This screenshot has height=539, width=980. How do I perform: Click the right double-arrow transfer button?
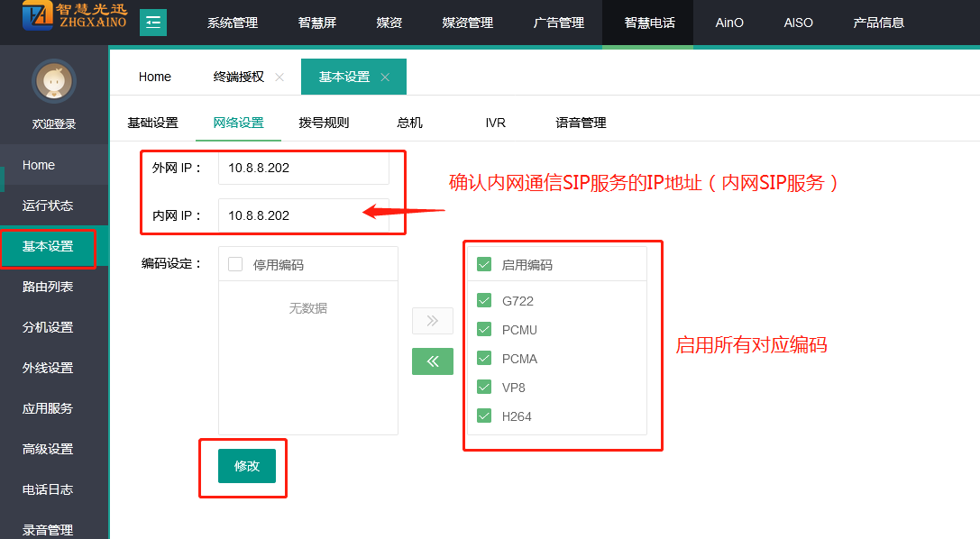point(433,321)
